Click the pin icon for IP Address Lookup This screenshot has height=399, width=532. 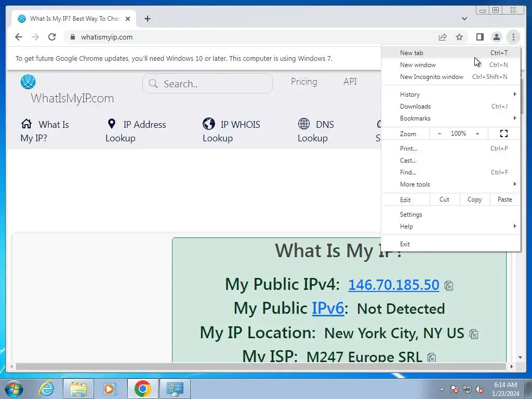(x=111, y=124)
